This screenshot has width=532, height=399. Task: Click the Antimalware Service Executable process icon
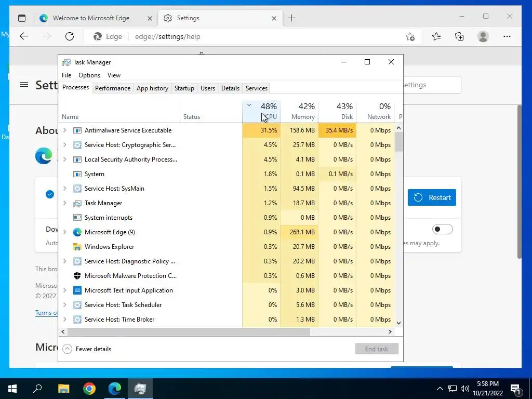[x=77, y=130]
